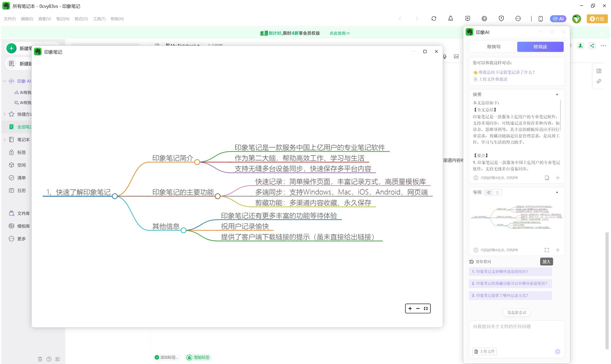This screenshot has height=364, width=611.
Task: Click the right-side vertical scrollbar
Action: 607,290
